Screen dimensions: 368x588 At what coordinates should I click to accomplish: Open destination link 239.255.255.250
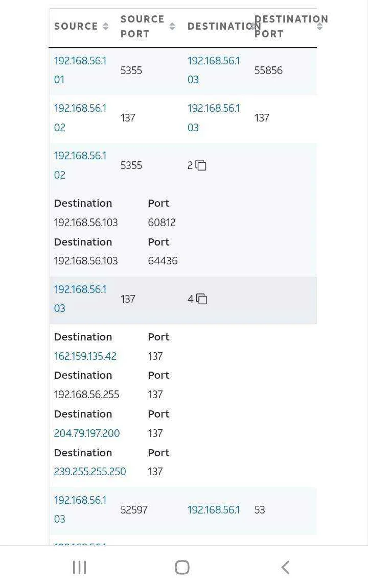pyautogui.click(x=90, y=472)
